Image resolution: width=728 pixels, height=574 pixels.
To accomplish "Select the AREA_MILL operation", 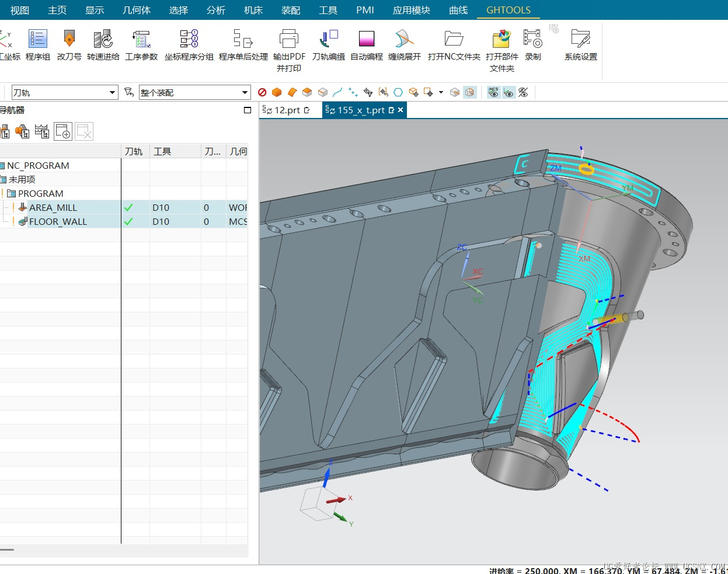I will (53, 207).
